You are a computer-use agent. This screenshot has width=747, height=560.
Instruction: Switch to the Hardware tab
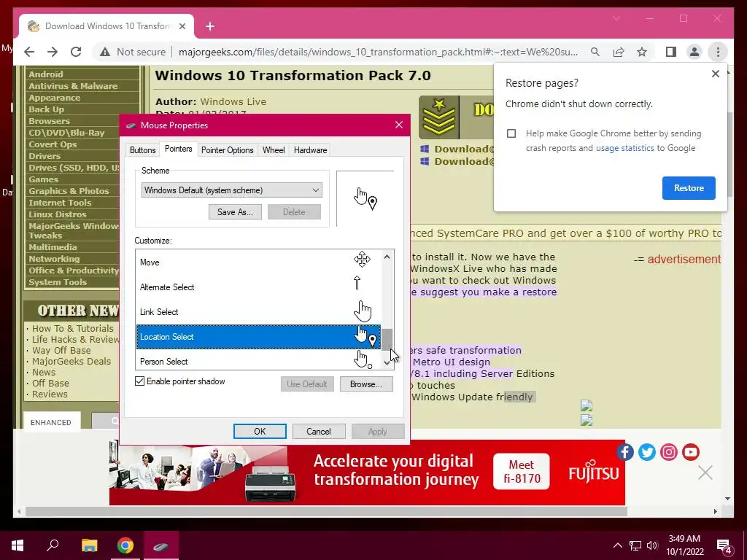[x=310, y=150]
